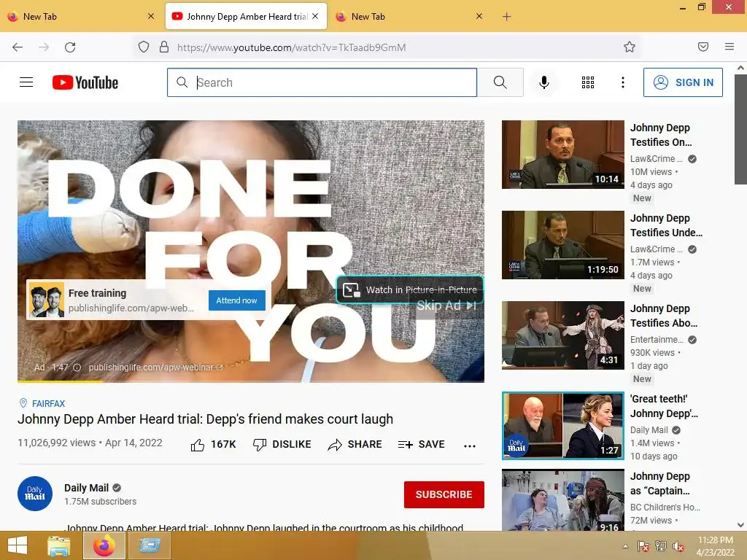Screen dimensions: 747x560
Task: Open network status tray icon
Action: pos(661,546)
